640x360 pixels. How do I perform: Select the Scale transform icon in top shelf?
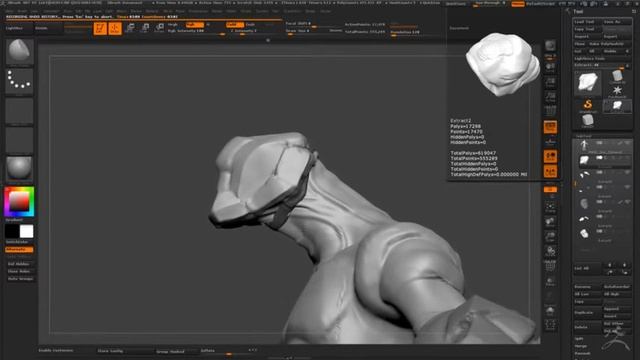145,28
